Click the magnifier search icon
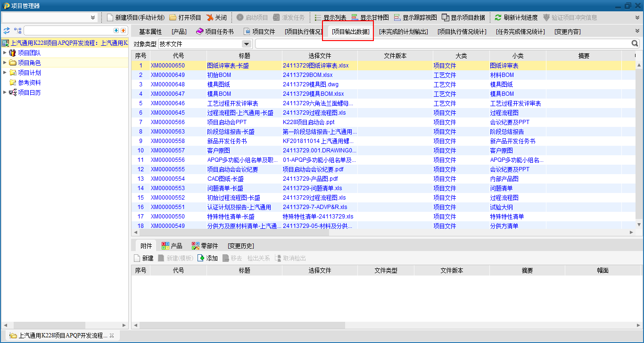The height and width of the screenshot is (343, 644). point(635,43)
